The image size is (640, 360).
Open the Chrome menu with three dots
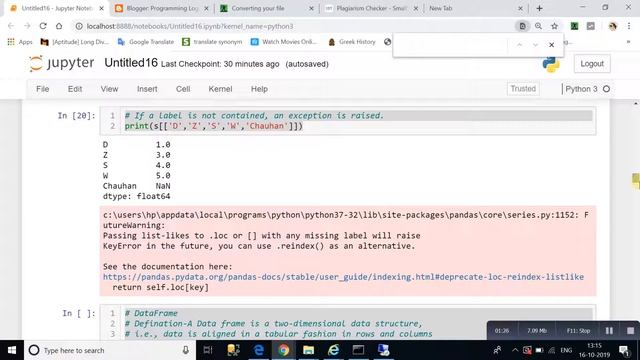point(629,26)
